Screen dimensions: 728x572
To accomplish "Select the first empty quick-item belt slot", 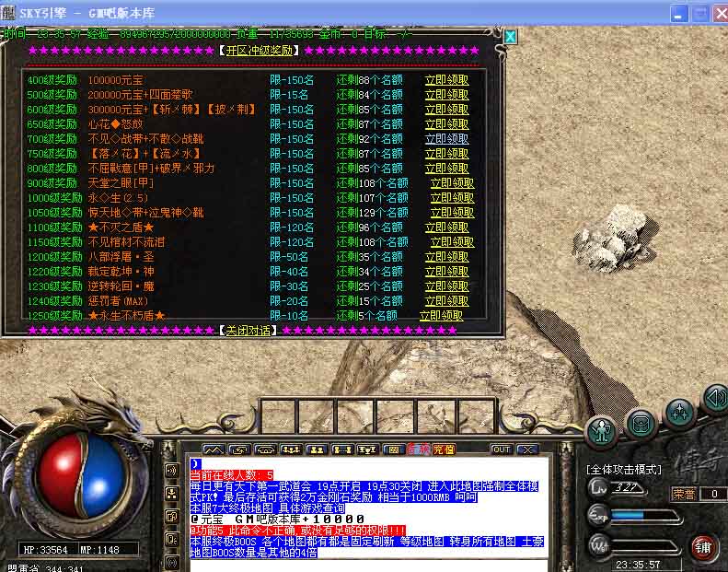I will [x=279, y=416].
